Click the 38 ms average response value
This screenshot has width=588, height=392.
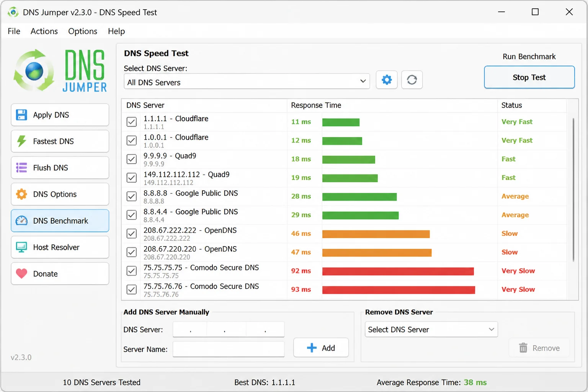pos(475,382)
